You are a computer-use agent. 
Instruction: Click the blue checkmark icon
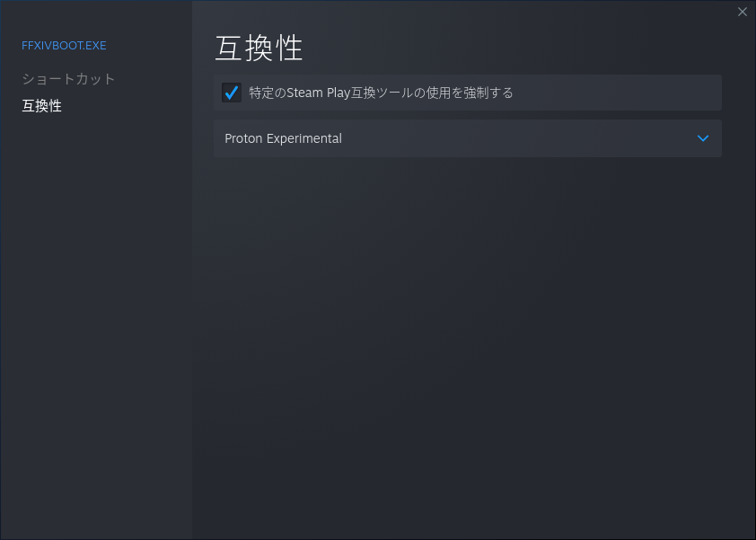click(232, 93)
